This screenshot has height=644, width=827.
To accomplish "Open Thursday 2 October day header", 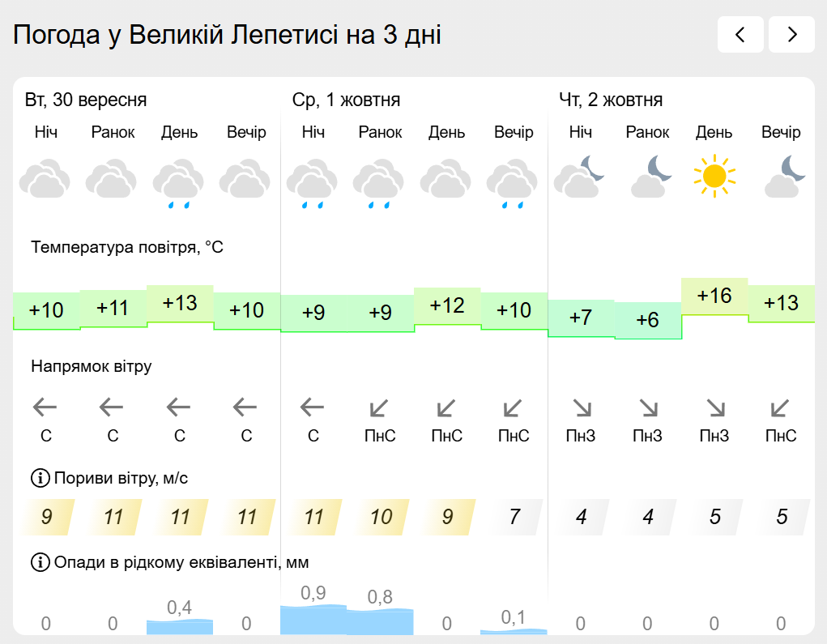I will tap(611, 100).
